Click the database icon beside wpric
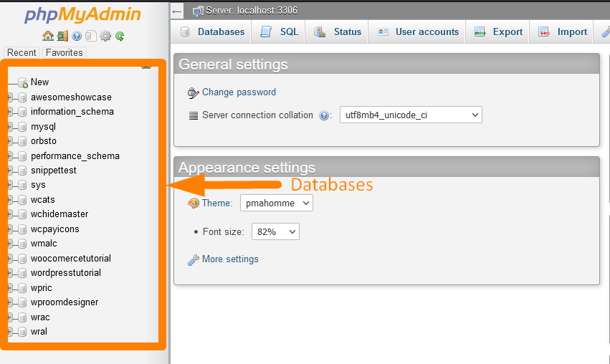The width and height of the screenshot is (610, 364). 22,288
